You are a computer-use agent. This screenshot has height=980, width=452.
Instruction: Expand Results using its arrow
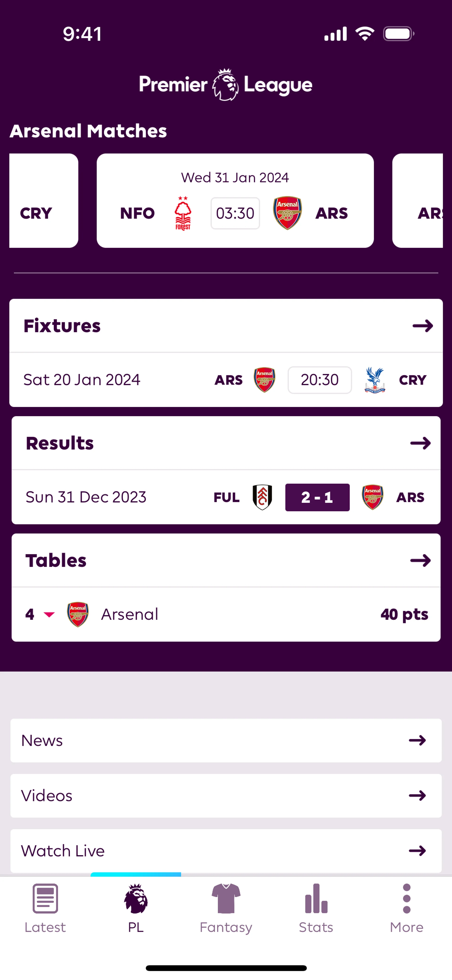pyautogui.click(x=420, y=443)
